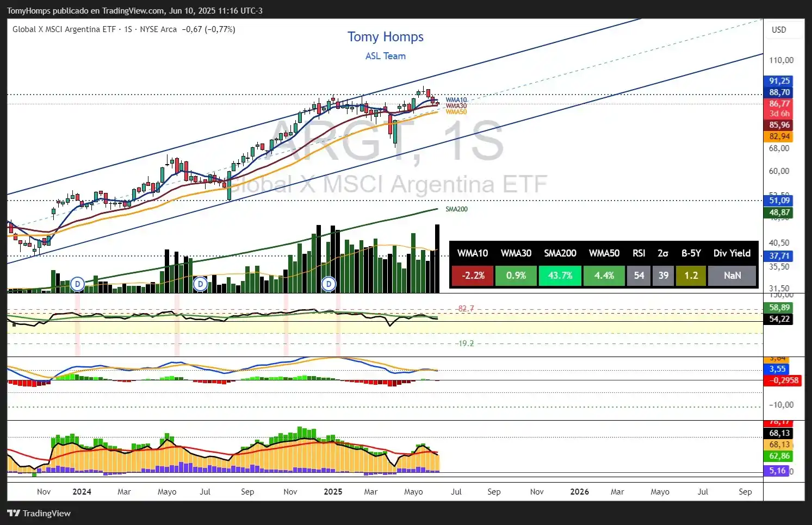Click the 3,55 blue MACD label
This screenshot has height=525, width=812.
(x=777, y=369)
